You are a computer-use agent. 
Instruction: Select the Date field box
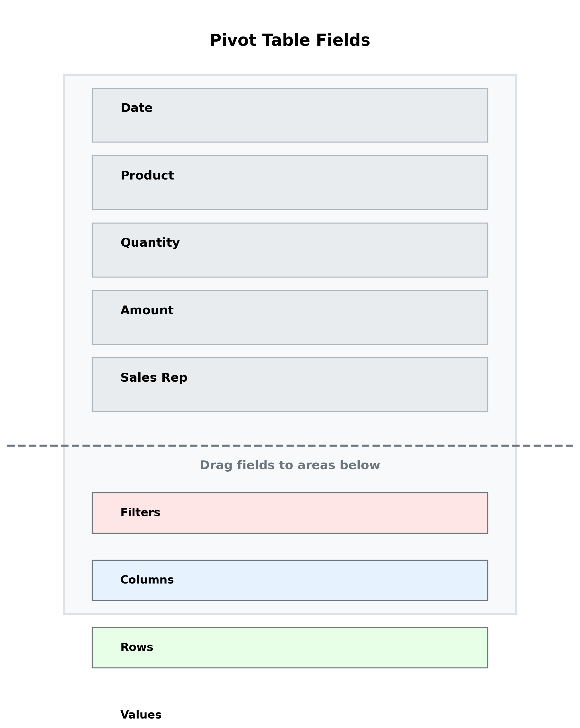[290, 115]
